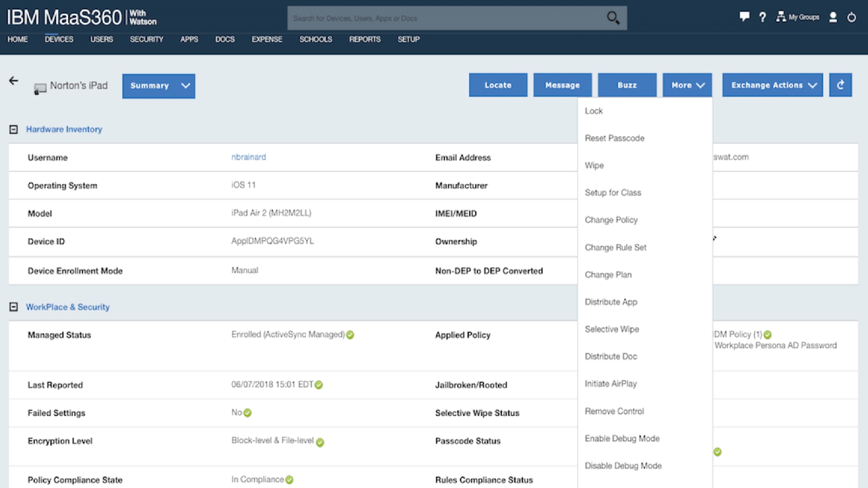Click the search magnifier icon
This screenshot has width=868, height=488.
click(613, 18)
